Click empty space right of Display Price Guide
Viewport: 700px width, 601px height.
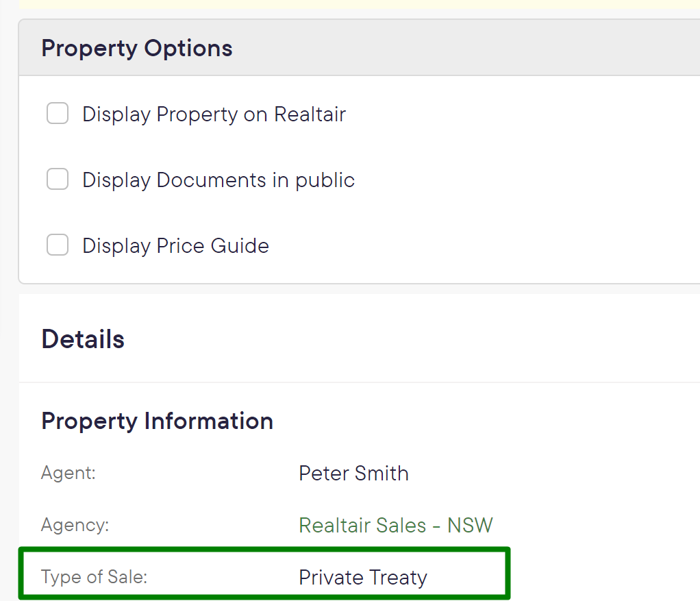pyautogui.click(x=479, y=246)
